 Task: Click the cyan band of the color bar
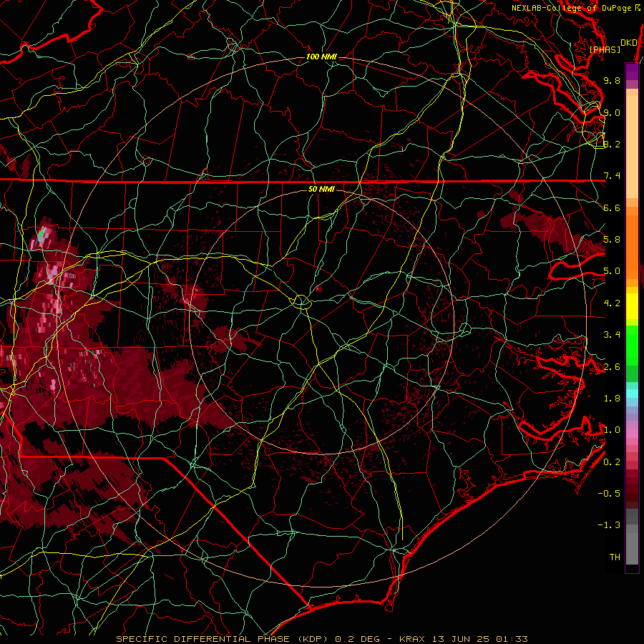pos(632,394)
